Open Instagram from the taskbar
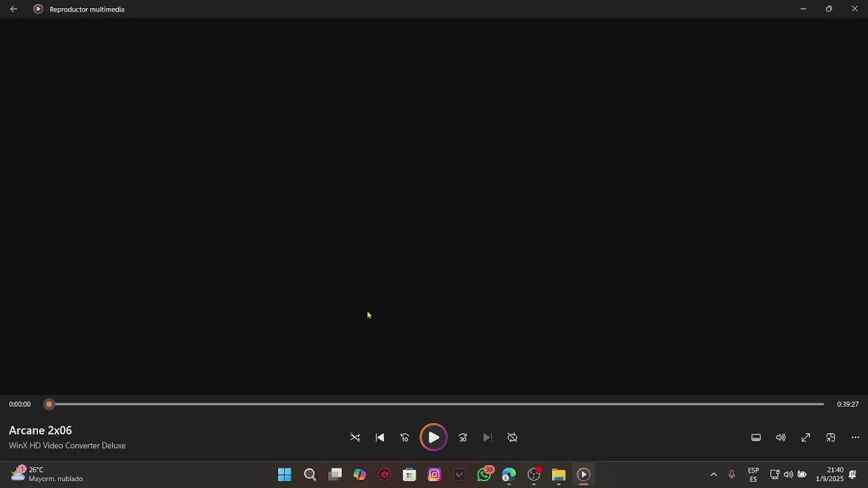This screenshot has width=868, height=488. [435, 474]
